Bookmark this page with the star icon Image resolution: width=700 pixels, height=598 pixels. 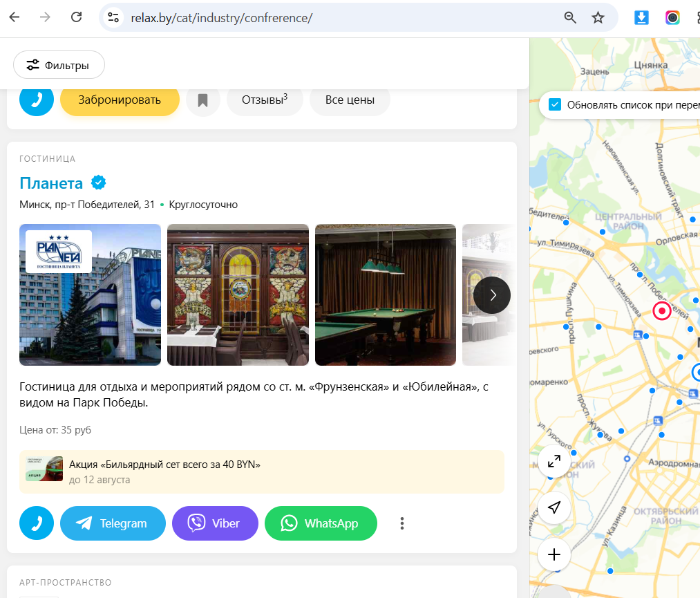[598, 18]
